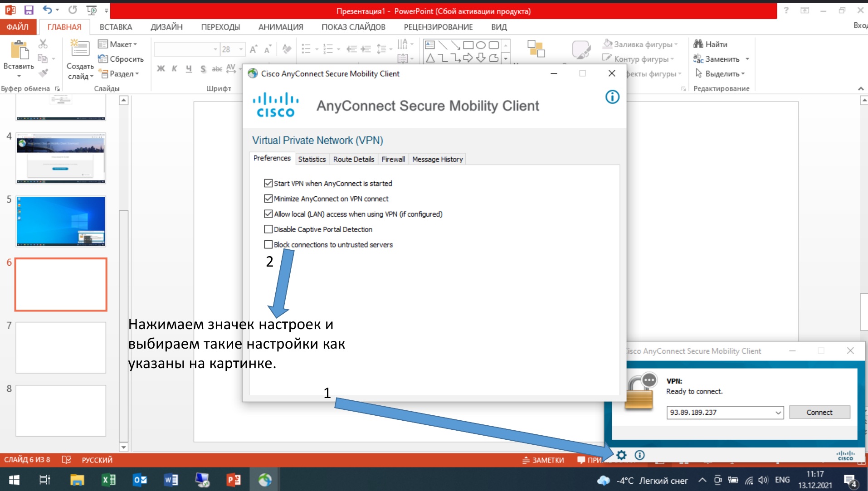The height and width of the screenshot is (491, 868).
Task: Click the Outlook icon in taskbar
Action: [x=140, y=480]
